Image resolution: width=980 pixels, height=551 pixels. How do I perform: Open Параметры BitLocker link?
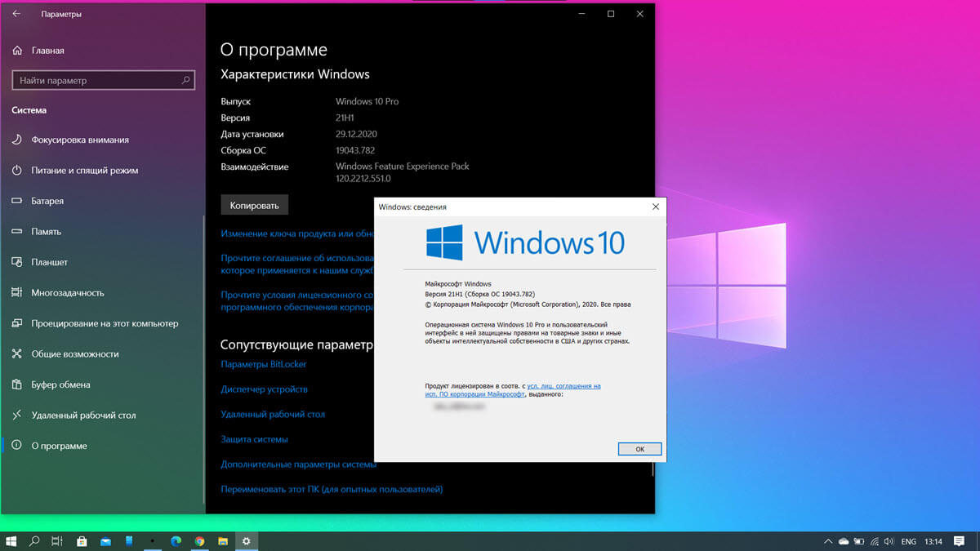[264, 364]
